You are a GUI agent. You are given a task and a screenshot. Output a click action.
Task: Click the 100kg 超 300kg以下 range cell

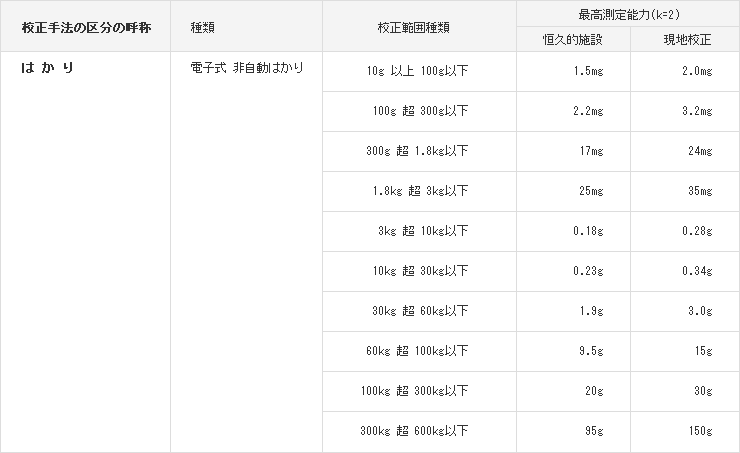[x=414, y=391]
